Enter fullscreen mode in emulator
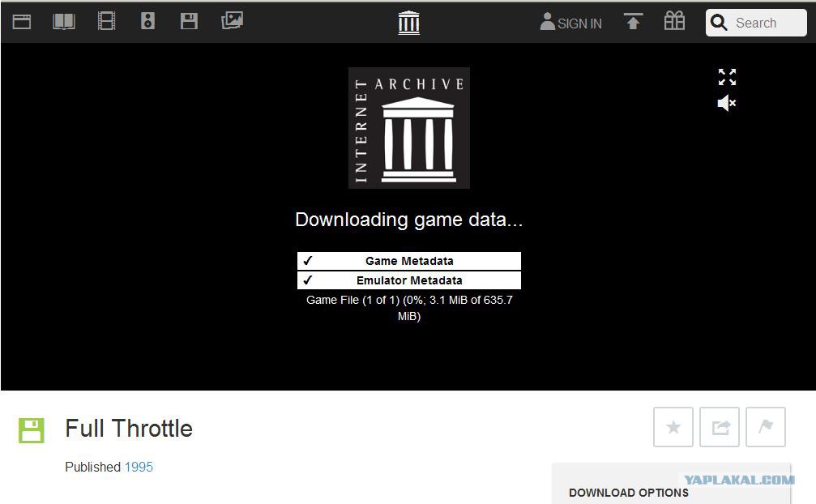The image size is (816, 504). click(x=727, y=77)
